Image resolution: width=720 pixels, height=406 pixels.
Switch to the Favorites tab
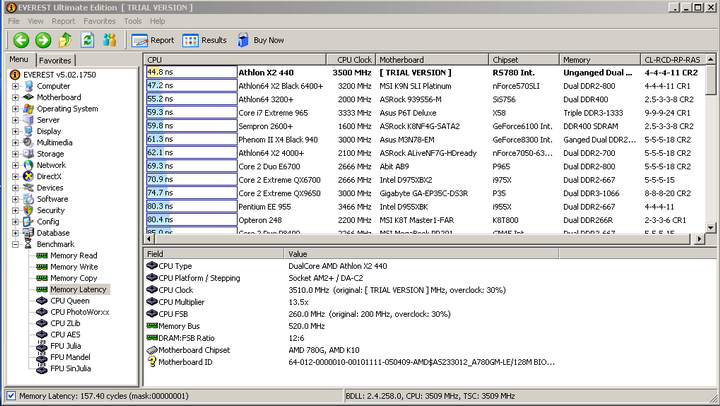[x=55, y=60]
